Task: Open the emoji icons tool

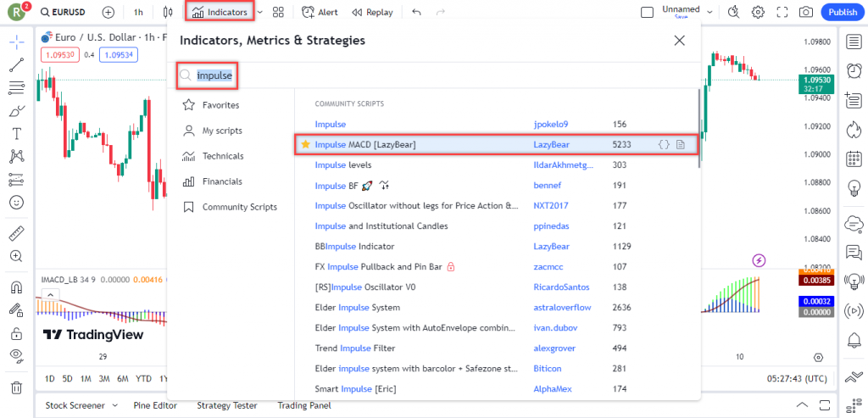Action: [x=17, y=203]
